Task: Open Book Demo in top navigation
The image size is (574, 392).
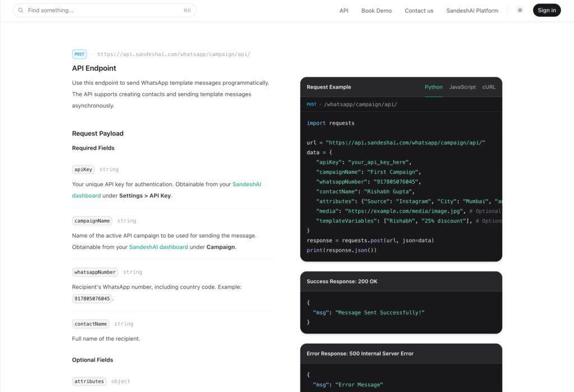Action: point(376,11)
